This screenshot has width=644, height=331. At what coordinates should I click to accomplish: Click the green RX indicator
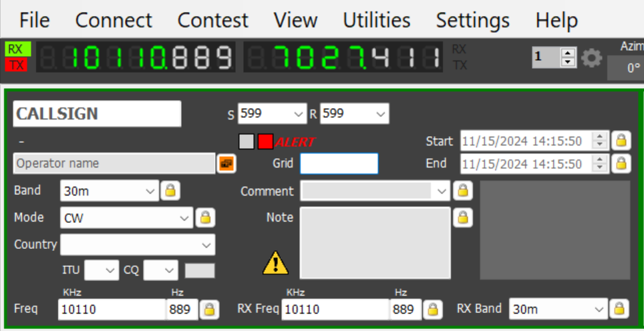pyautogui.click(x=17, y=49)
